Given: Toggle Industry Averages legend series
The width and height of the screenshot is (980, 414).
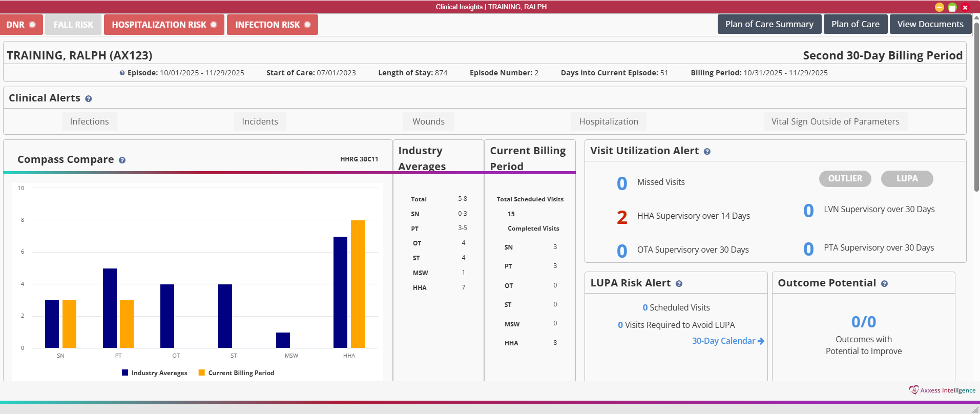Looking at the screenshot, I should (x=154, y=373).
